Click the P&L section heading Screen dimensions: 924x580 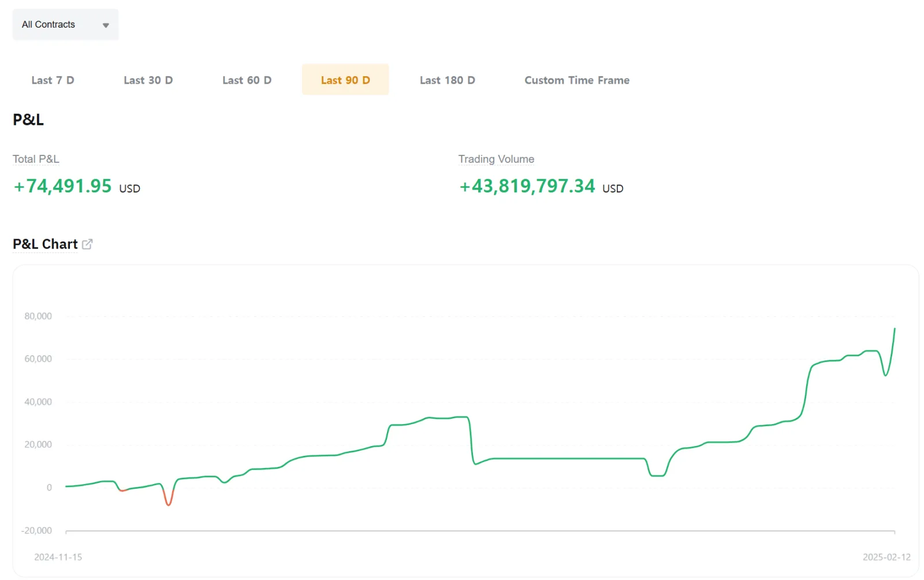[x=28, y=120]
